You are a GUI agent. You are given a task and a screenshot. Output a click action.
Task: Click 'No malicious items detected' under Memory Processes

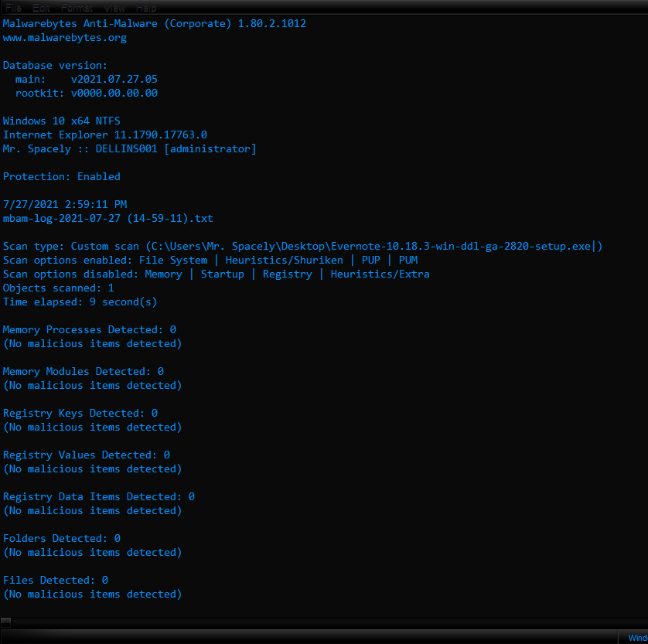tap(93, 344)
